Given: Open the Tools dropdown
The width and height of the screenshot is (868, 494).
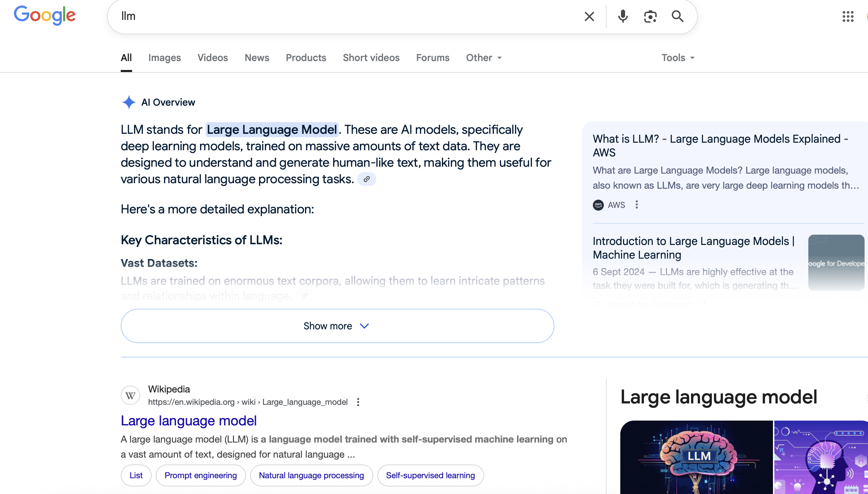Looking at the screenshot, I should (678, 58).
